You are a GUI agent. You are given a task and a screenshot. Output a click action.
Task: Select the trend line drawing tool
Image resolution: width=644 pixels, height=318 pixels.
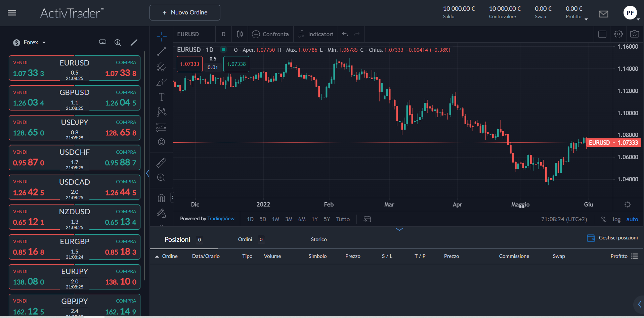[161, 52]
